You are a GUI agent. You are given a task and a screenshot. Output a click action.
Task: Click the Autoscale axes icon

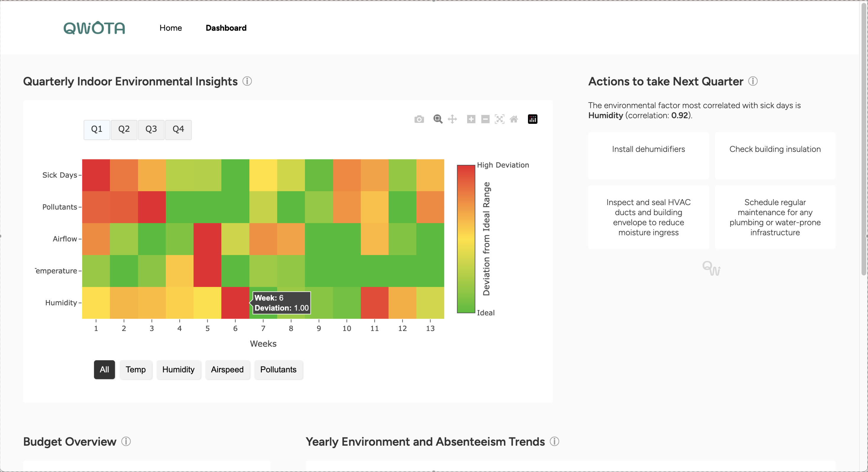499,119
